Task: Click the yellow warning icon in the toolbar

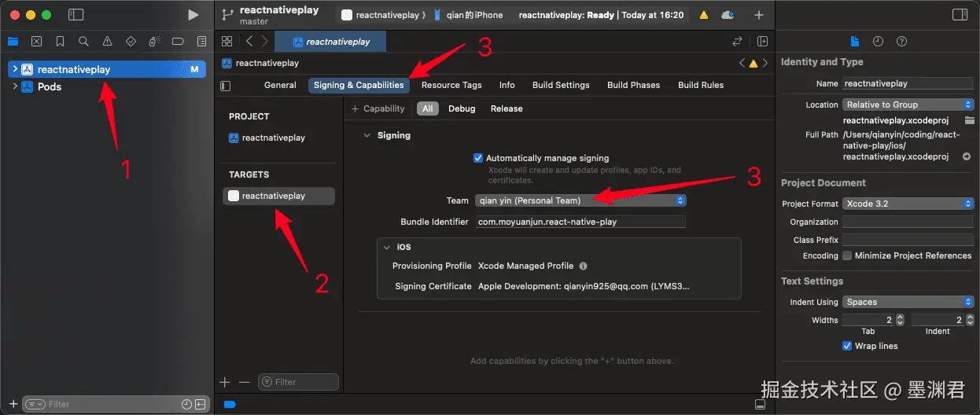Action: tap(703, 15)
